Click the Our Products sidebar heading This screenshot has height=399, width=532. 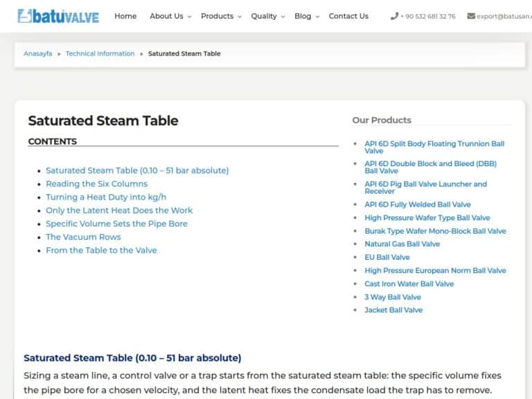(382, 120)
